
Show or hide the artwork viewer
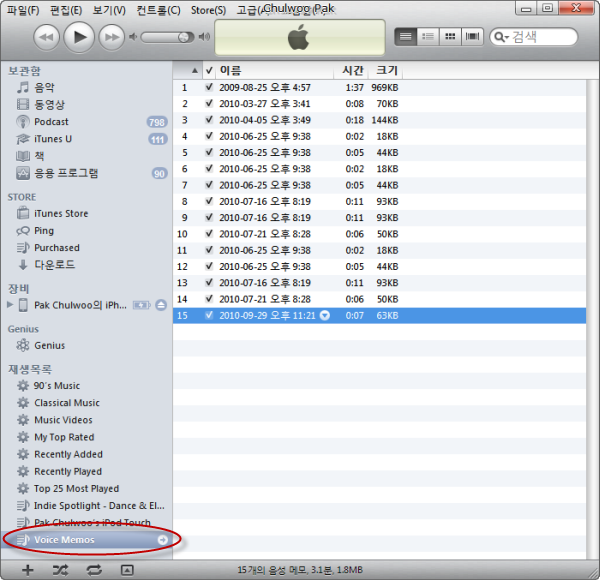[x=127, y=570]
